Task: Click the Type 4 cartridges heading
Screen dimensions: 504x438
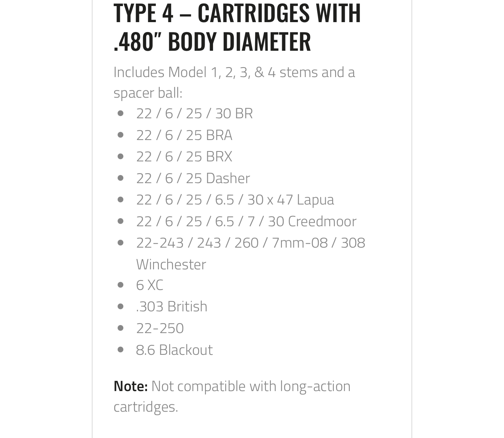Action: coord(237,27)
